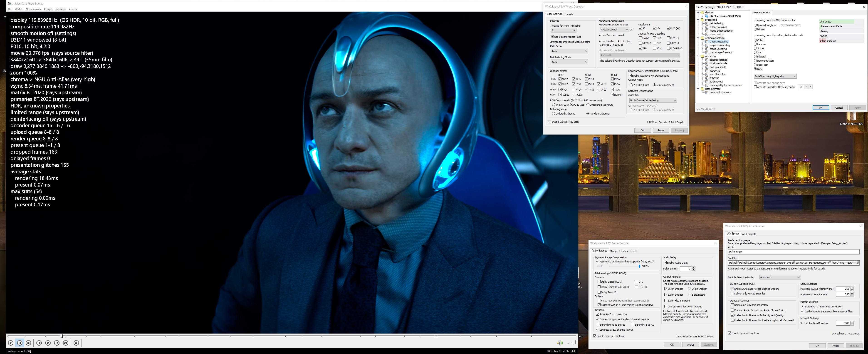Open exclusive mode page in madVR
The height and width of the screenshot is (354, 868).
(718, 67)
